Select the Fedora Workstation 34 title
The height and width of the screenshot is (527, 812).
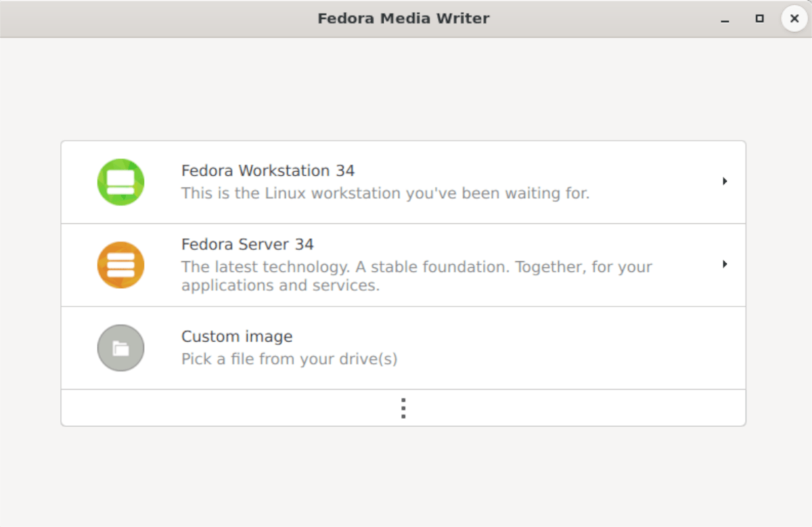268,170
